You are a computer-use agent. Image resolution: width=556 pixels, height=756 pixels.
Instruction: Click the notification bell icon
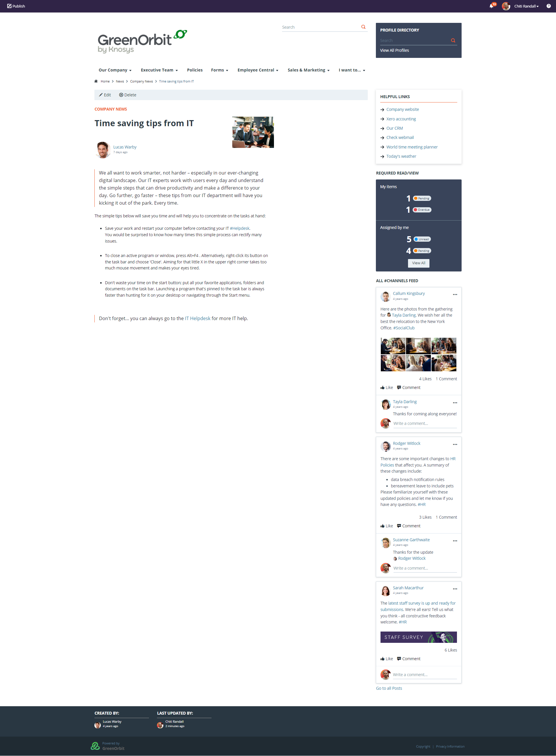point(491,6)
